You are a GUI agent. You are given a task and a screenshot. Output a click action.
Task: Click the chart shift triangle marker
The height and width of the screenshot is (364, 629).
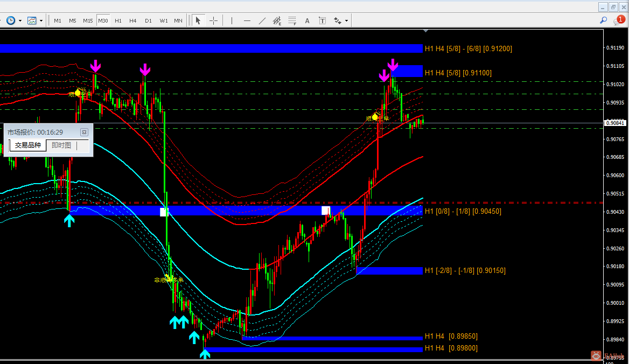[425, 31]
